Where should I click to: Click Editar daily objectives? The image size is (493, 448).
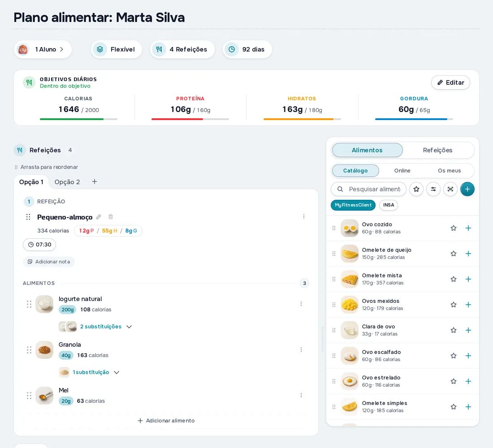(450, 82)
